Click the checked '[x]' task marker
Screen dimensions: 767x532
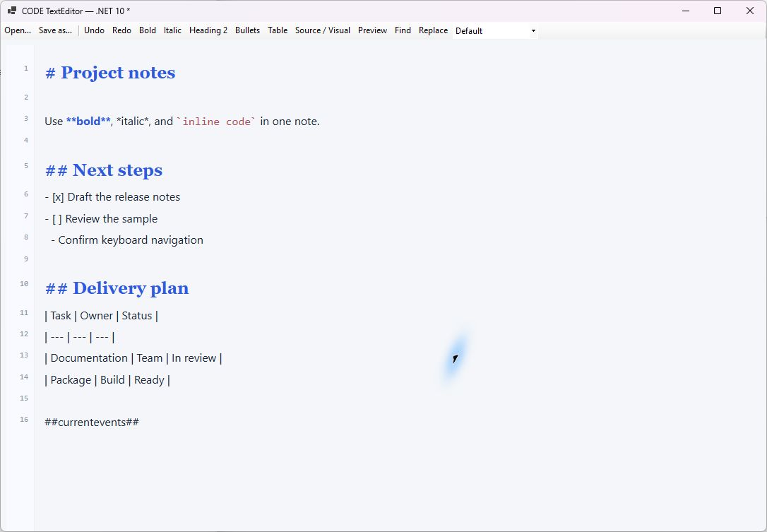click(x=58, y=197)
